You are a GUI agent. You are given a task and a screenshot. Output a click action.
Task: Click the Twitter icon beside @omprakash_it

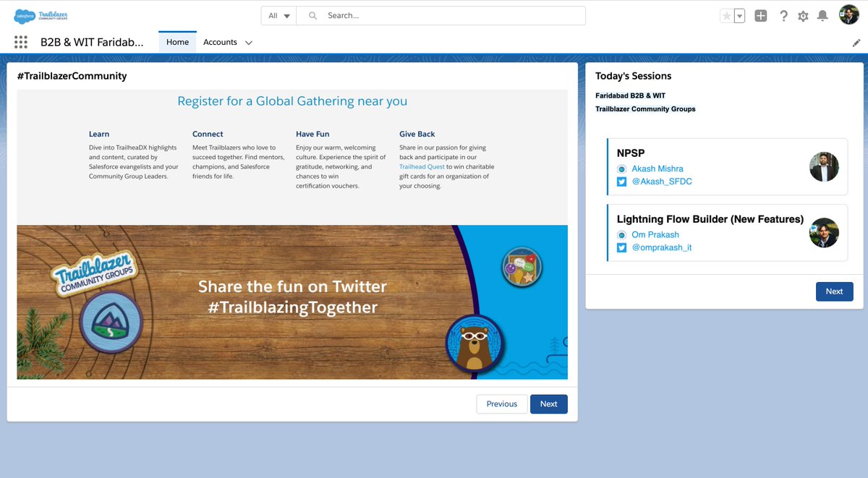click(x=621, y=247)
